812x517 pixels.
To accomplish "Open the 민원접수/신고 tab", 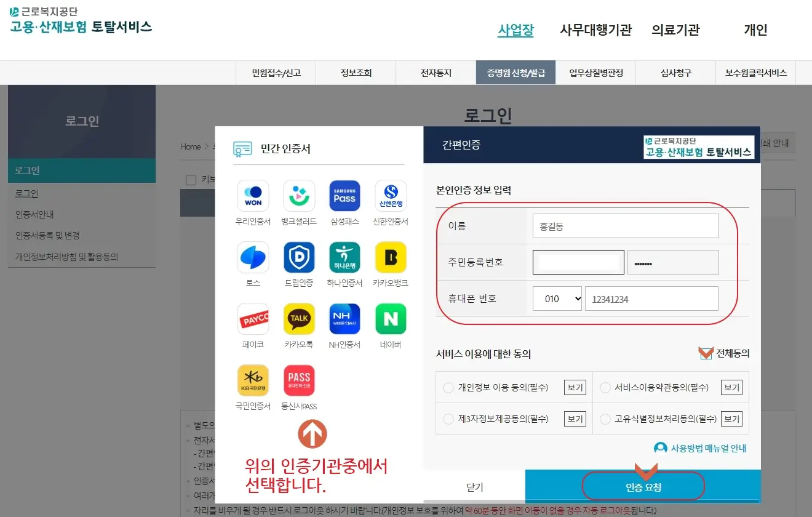I will click(x=276, y=73).
